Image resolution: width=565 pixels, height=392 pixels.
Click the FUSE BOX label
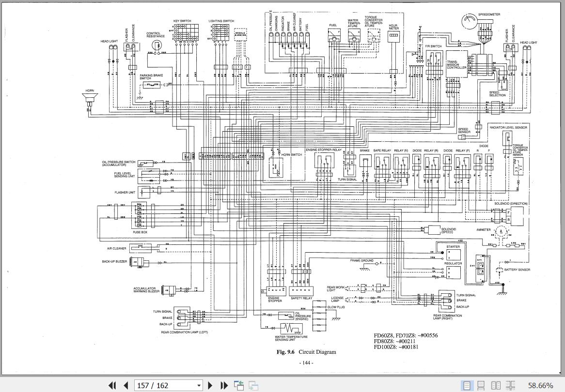click(x=140, y=232)
